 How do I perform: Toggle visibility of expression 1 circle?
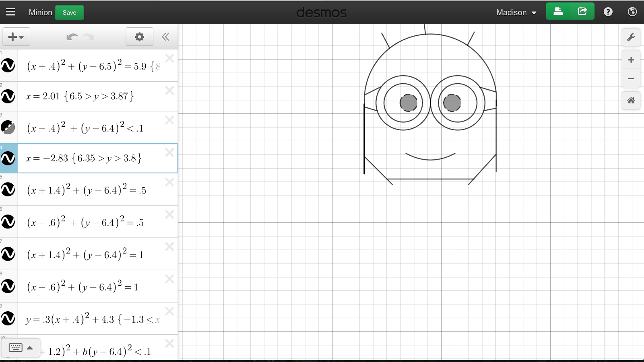pyautogui.click(x=8, y=65)
